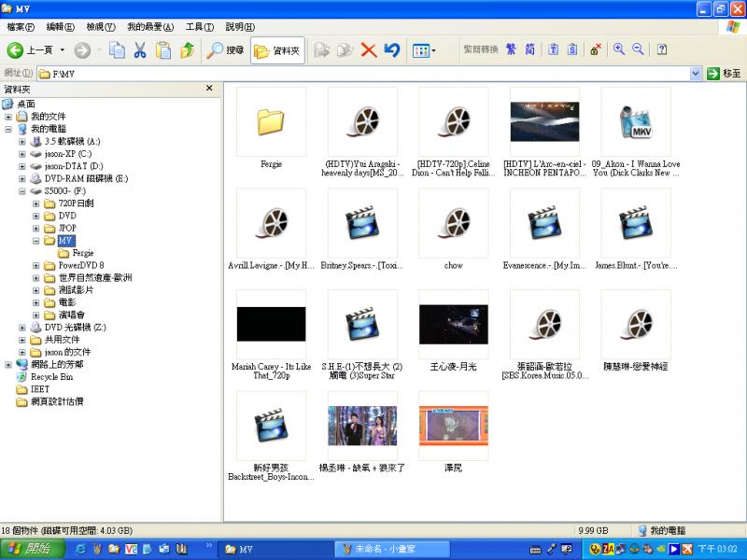Open the 工具(T) menu
Screen dimensions: 747x560
199,27
